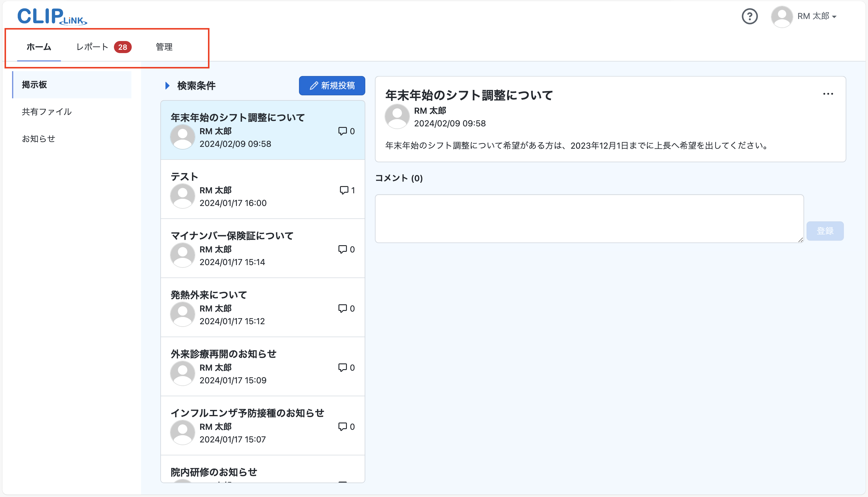Click comment icon on 発熱外来について post
This screenshot has width=868, height=497.
342,308
